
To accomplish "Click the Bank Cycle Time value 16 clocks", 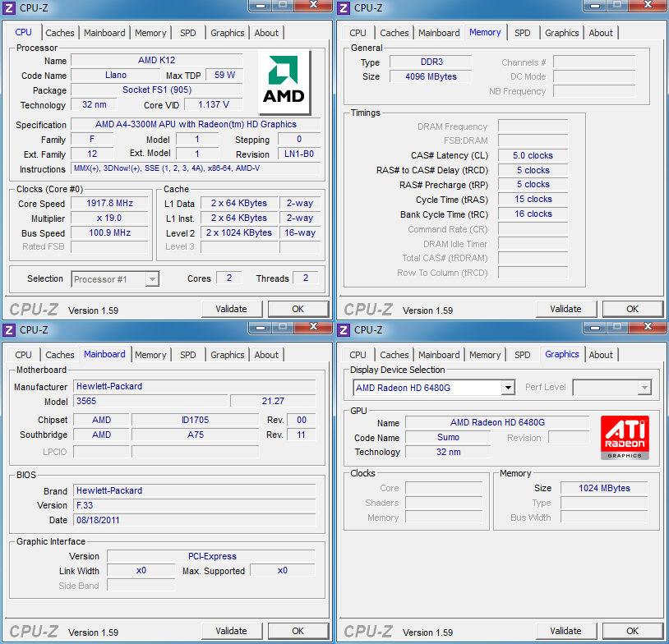I will pos(533,214).
